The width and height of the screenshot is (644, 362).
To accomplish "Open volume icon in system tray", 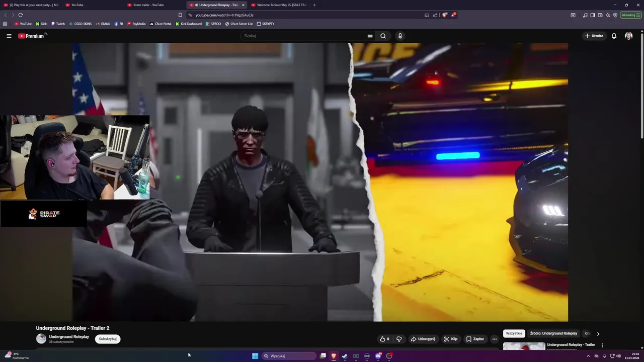I will (x=618, y=356).
